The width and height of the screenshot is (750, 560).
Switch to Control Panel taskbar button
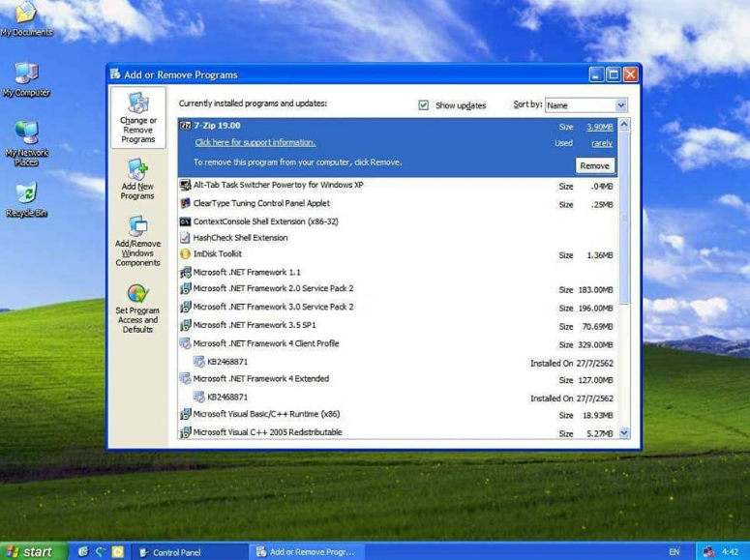point(190,552)
